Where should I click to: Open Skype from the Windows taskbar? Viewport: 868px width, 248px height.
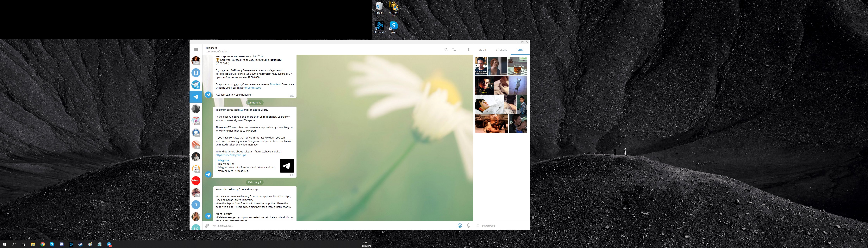coord(52,244)
